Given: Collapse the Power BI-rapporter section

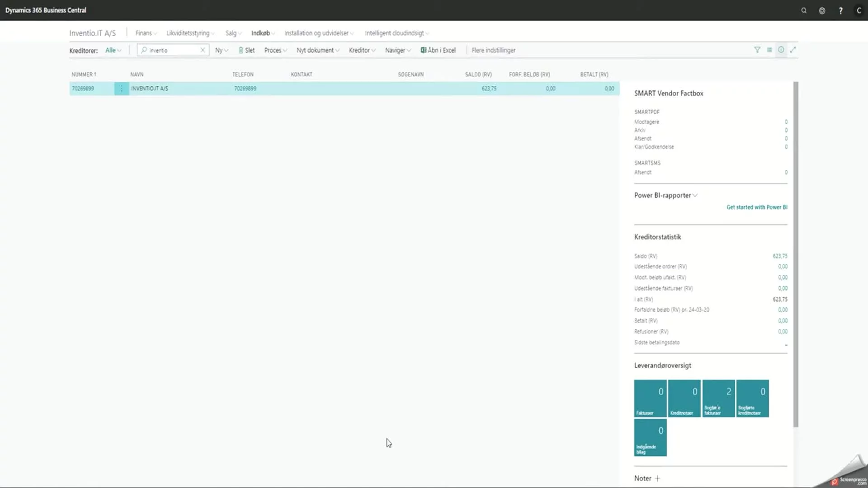Looking at the screenshot, I should (665, 195).
